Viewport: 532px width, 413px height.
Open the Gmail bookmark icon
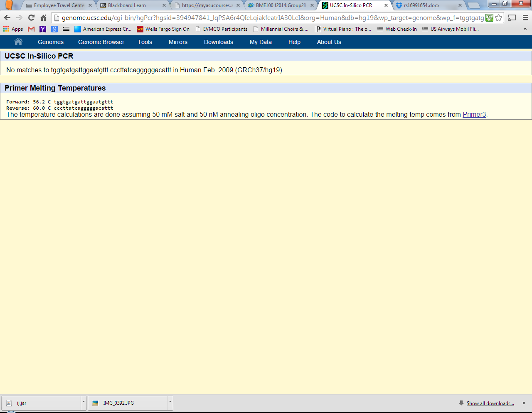pos(31,29)
